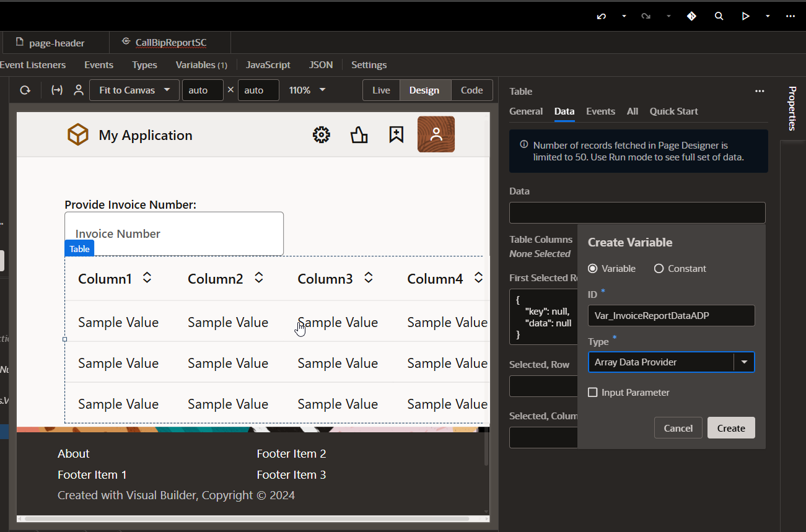Open the Data properties tab
Screen dimensions: 806x532
coord(564,111)
